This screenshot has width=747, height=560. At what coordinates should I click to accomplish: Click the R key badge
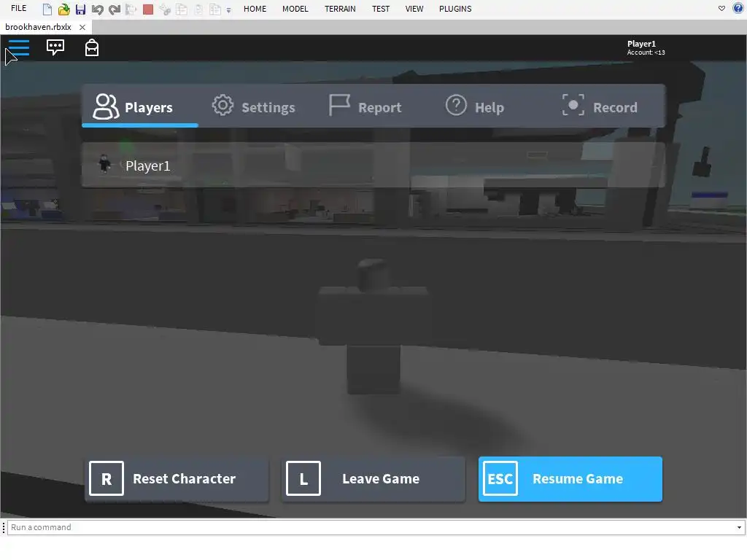107,478
